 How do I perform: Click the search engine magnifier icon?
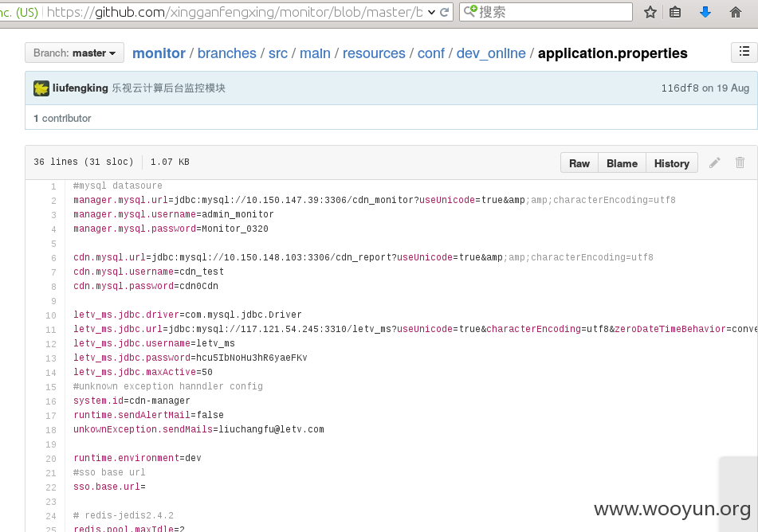(x=470, y=12)
